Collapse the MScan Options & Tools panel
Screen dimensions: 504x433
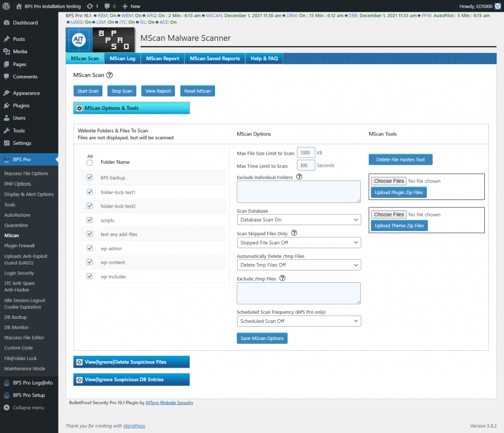point(80,108)
